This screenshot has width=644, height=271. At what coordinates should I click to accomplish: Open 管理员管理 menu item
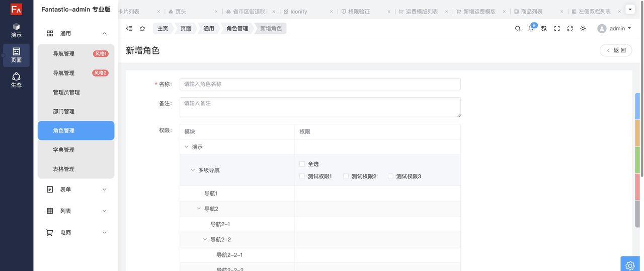pos(76,92)
